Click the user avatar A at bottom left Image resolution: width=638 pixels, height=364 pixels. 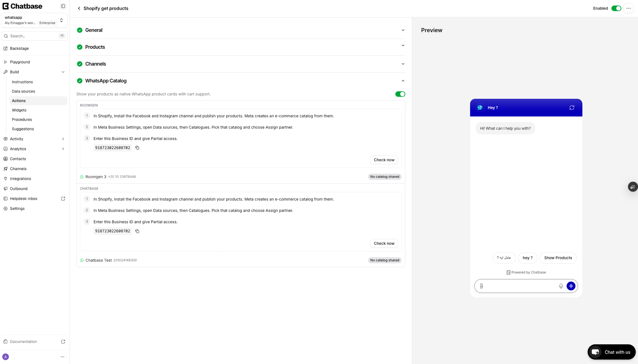tap(5, 357)
